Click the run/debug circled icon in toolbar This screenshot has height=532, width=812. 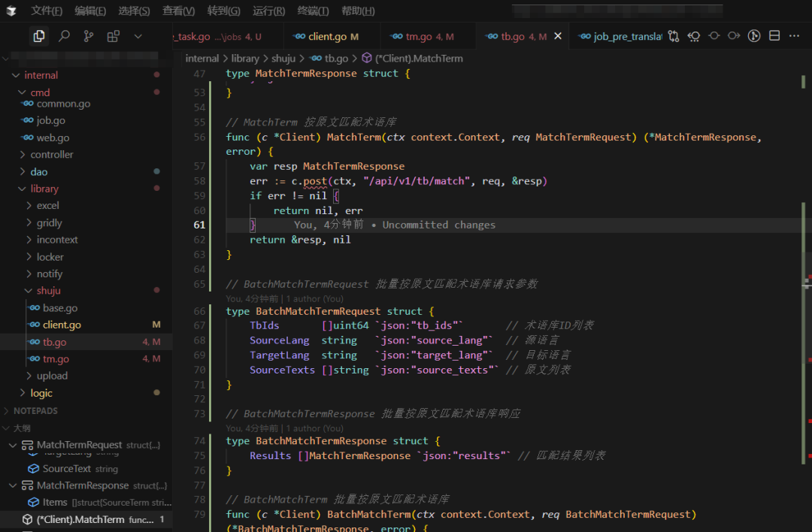pyautogui.click(x=754, y=36)
